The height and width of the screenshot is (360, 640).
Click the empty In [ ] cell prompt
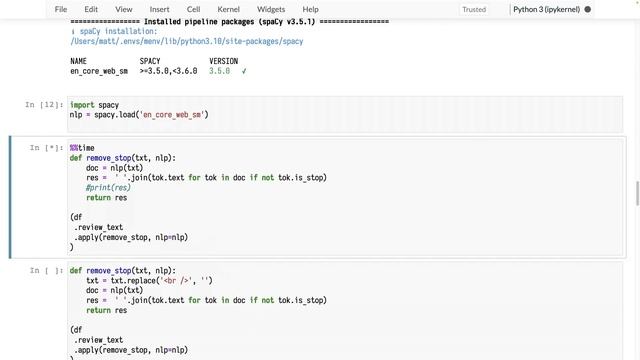click(x=47, y=271)
